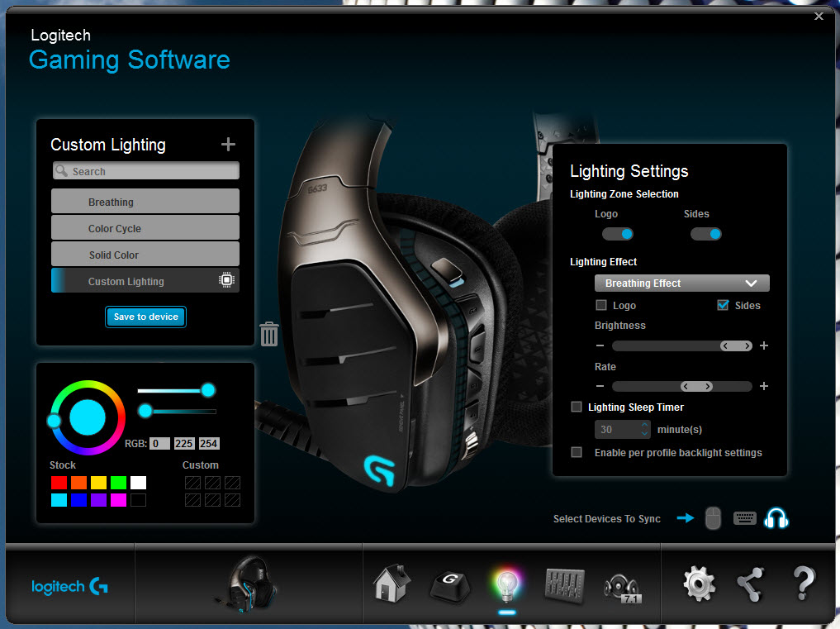The width and height of the screenshot is (840, 629).
Task: Pick the cyan stock color swatch
Action: (x=59, y=500)
